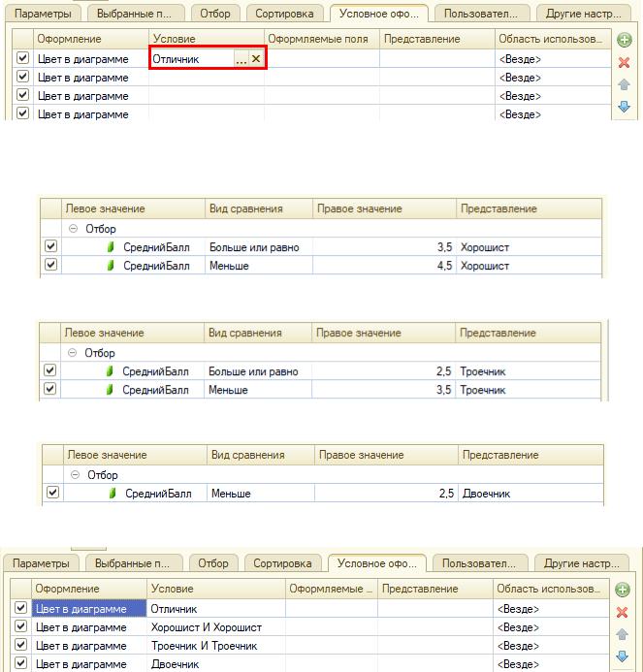The width and height of the screenshot is (643, 672).
Task: Open the Сортировка tab above the Троечник И Троечник list
Action: coord(283,563)
